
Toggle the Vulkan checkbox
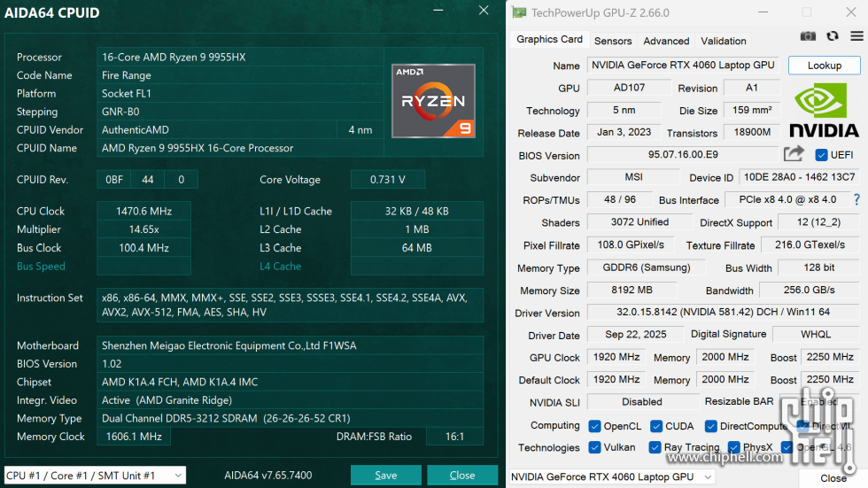coord(594,448)
